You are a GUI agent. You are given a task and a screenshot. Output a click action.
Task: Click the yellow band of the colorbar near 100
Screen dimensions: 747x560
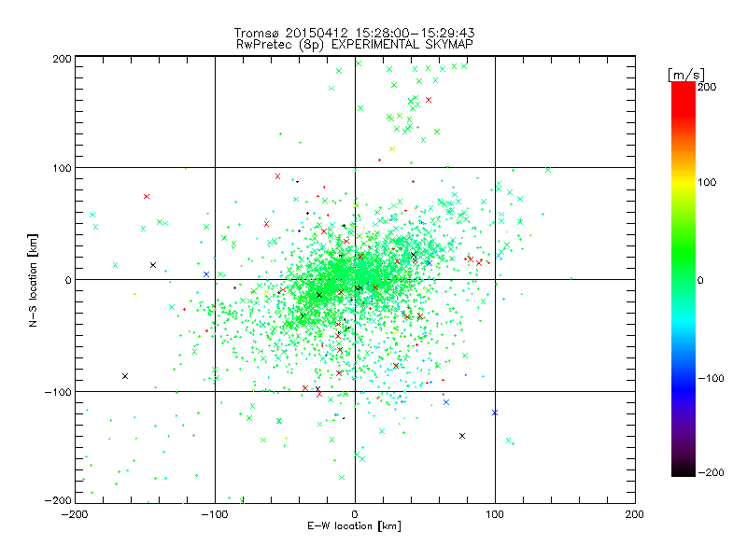pos(684,182)
